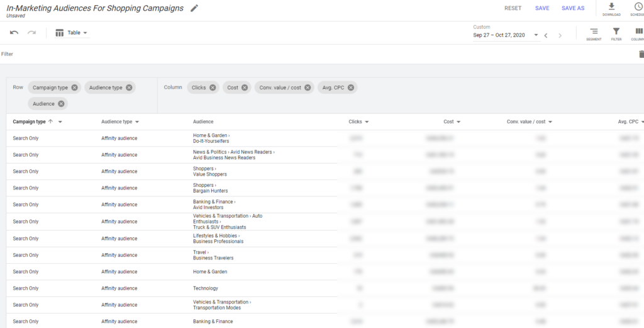The width and height of the screenshot is (644, 328).
Task: Click the RESET button
Action: point(513,8)
